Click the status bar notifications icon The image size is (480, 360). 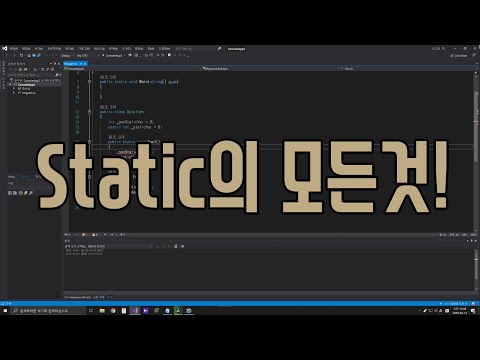click(x=474, y=304)
